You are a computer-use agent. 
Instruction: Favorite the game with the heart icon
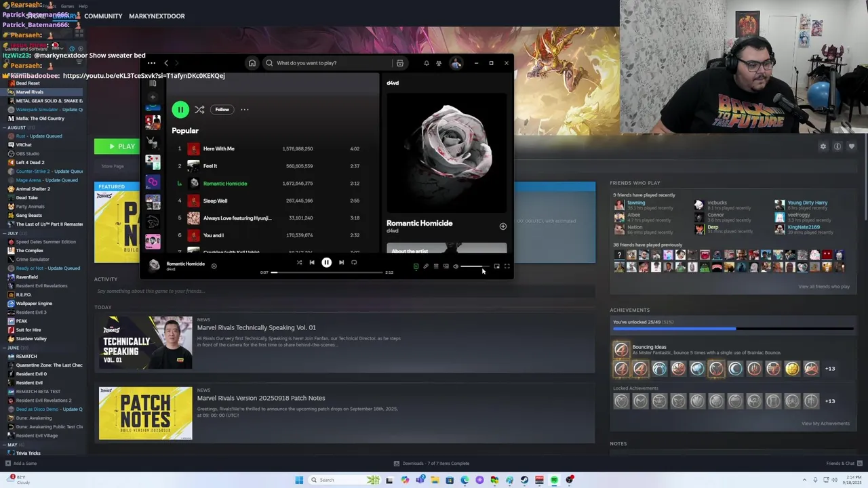point(852,146)
